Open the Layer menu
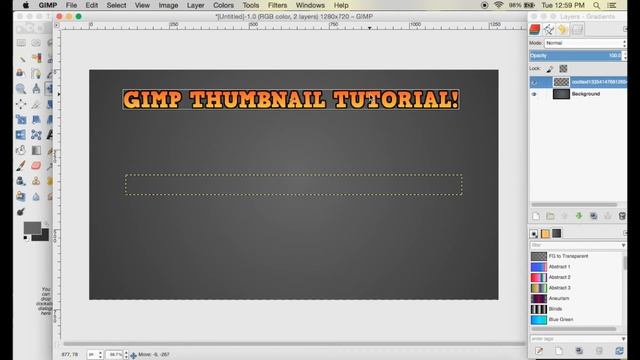Image resolution: width=640 pixels, height=360 pixels. [x=196, y=5]
